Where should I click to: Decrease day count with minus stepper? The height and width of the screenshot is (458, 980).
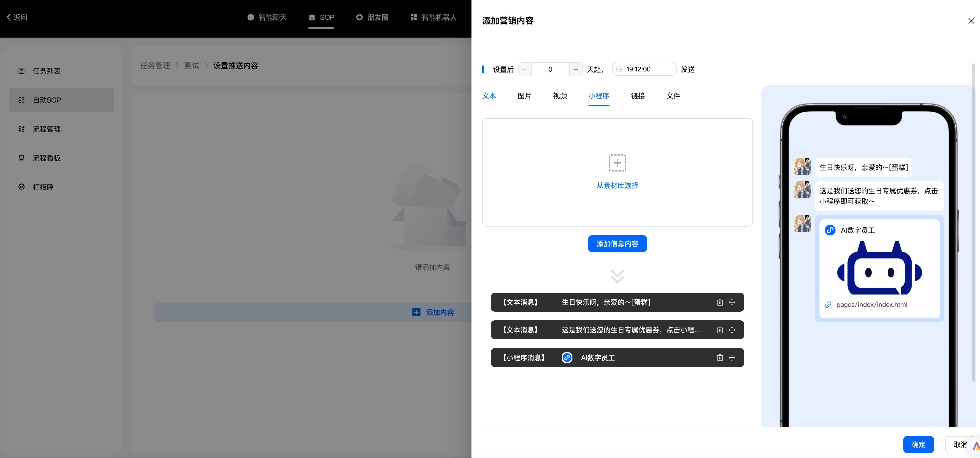[525, 69]
